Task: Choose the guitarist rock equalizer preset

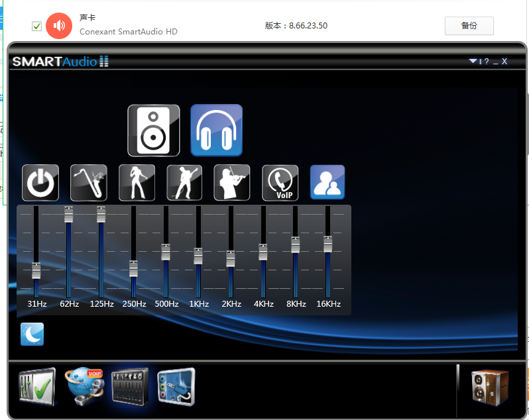Action: 184,183
